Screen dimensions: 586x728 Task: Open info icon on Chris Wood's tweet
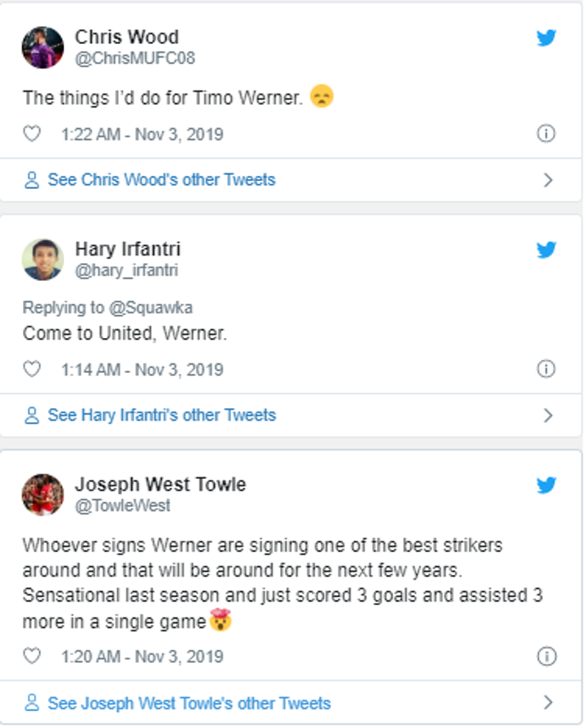pyautogui.click(x=546, y=134)
